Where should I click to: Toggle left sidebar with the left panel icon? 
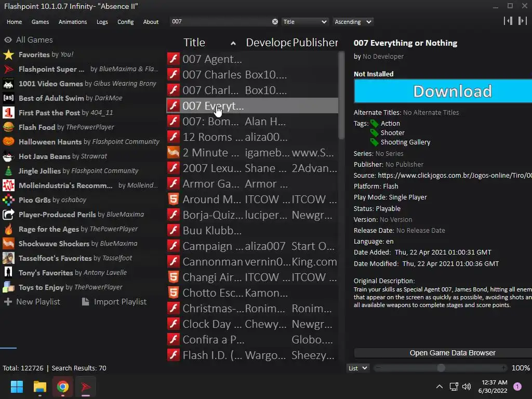click(x=508, y=21)
